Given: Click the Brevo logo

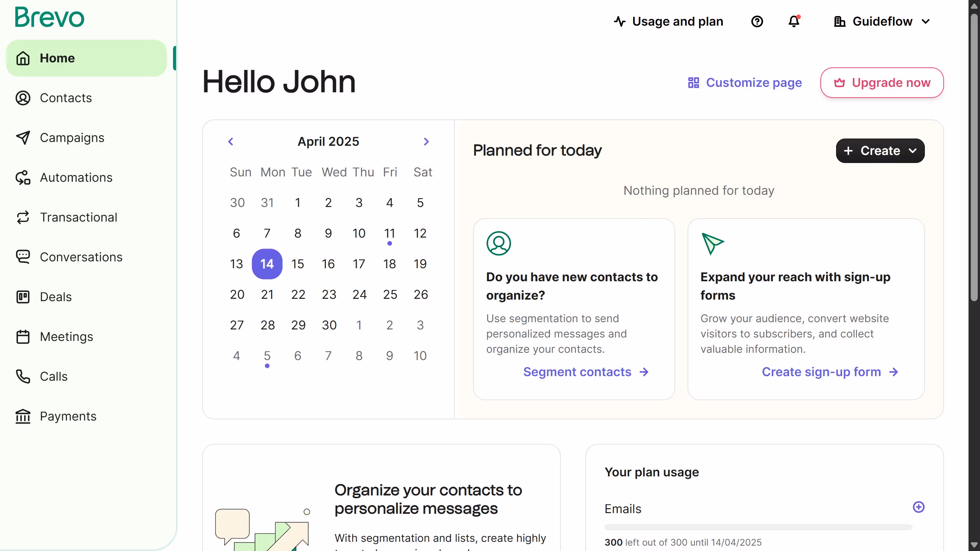Looking at the screenshot, I should (x=50, y=18).
